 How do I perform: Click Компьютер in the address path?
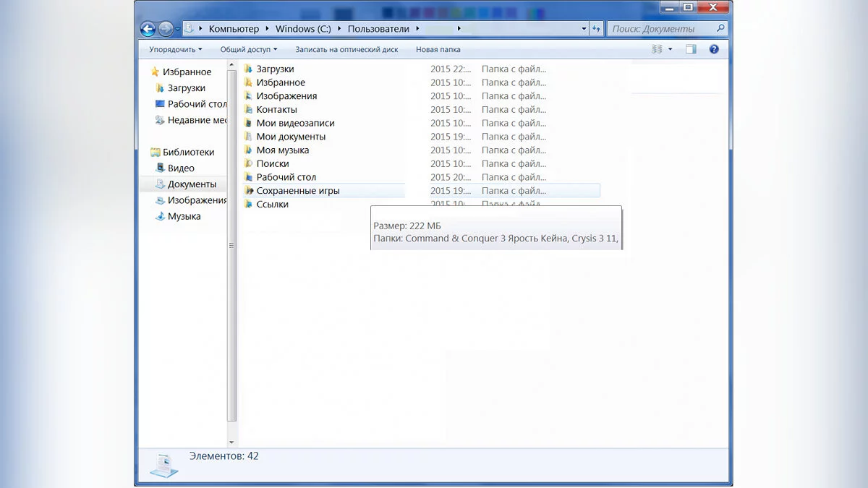click(x=234, y=29)
